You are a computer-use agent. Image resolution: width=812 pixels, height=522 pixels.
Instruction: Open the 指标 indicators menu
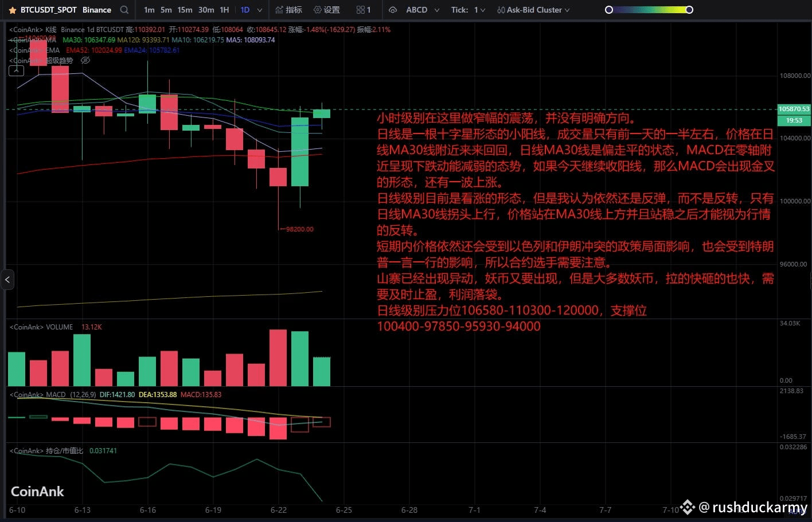point(288,10)
